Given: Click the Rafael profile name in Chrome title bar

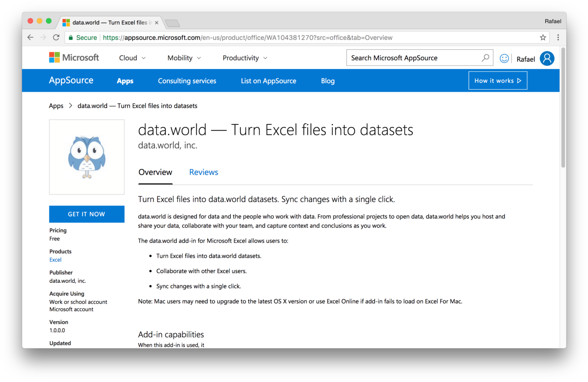Looking at the screenshot, I should point(553,21).
